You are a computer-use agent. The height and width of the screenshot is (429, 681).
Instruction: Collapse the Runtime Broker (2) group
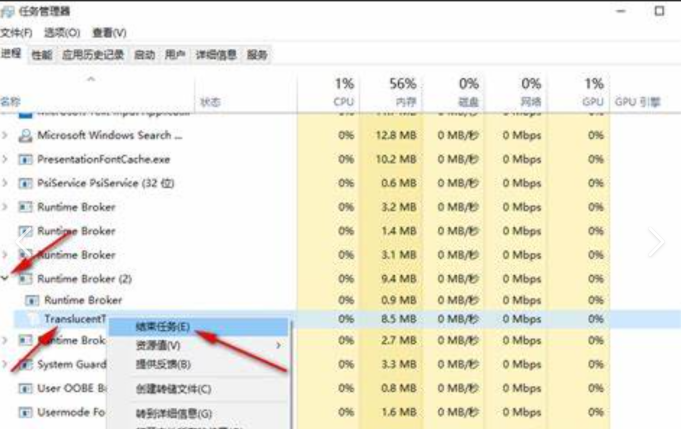coord(5,278)
